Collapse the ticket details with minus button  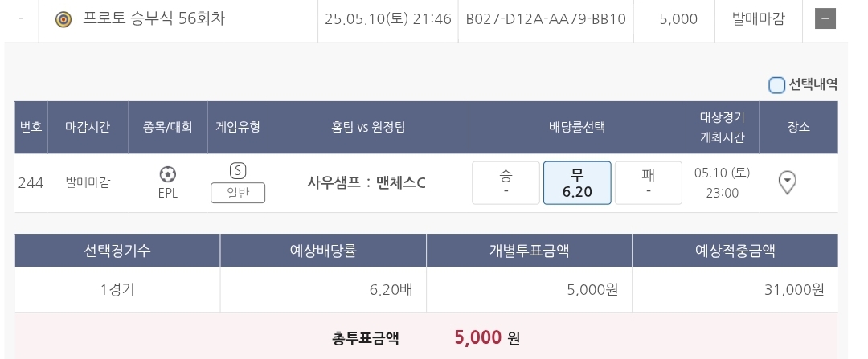825,18
